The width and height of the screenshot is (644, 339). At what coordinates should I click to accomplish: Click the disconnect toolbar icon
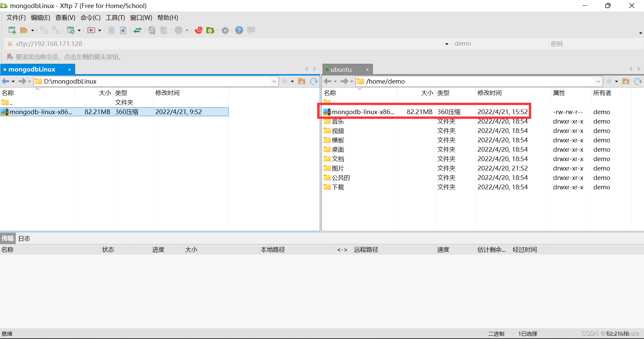click(x=44, y=30)
